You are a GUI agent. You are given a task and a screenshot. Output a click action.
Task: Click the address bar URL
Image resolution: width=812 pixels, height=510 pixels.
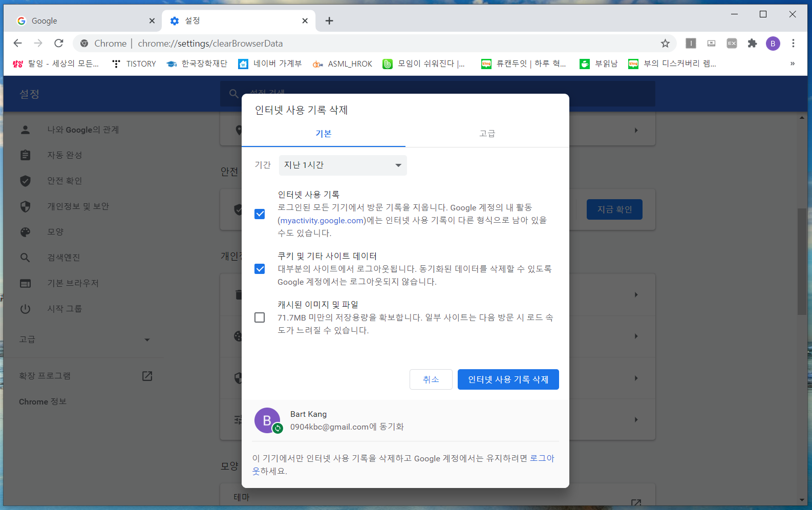tap(210, 44)
